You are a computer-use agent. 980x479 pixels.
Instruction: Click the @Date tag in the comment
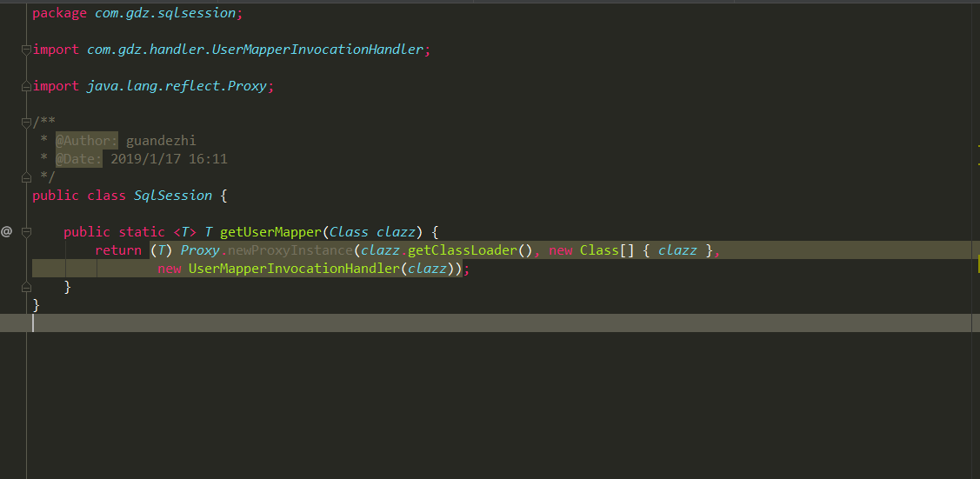click(79, 158)
